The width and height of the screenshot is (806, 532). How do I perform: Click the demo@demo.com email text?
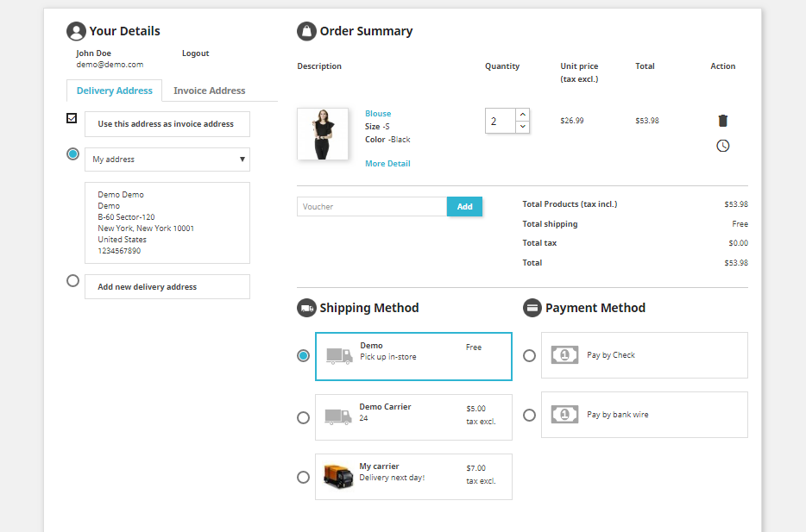(110, 65)
